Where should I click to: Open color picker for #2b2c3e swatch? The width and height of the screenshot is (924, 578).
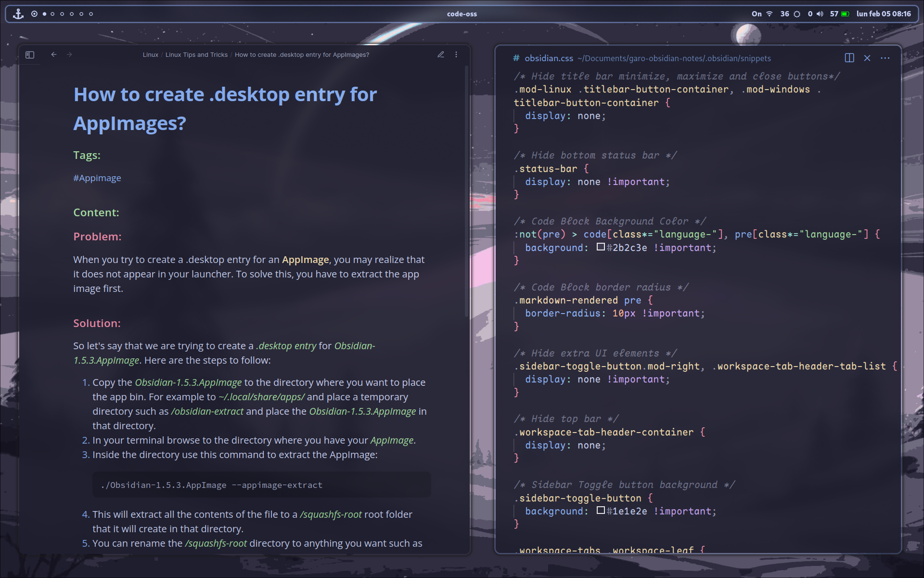click(601, 247)
